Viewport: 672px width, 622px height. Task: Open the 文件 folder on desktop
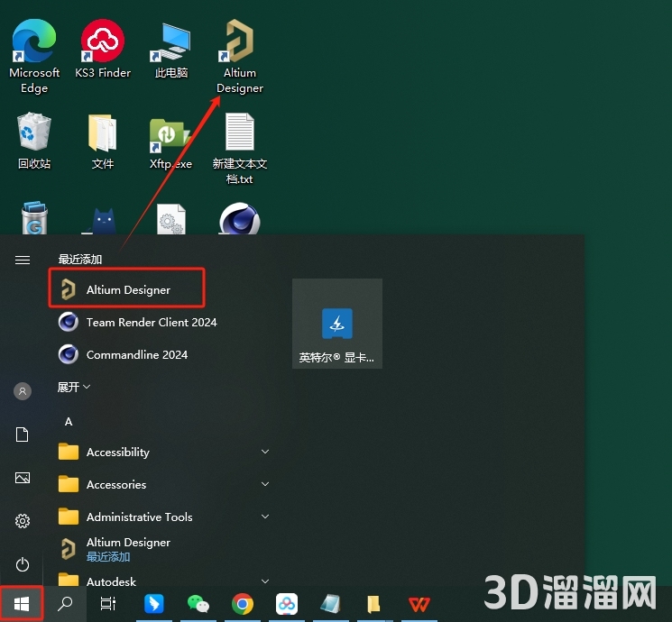click(103, 141)
